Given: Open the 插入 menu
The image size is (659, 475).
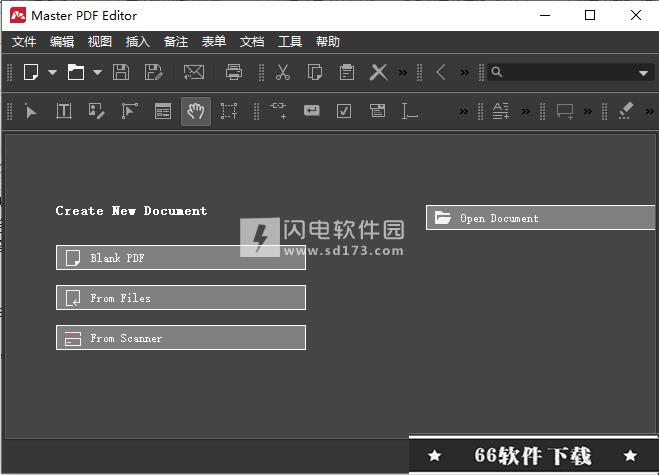Looking at the screenshot, I should click(x=137, y=42).
